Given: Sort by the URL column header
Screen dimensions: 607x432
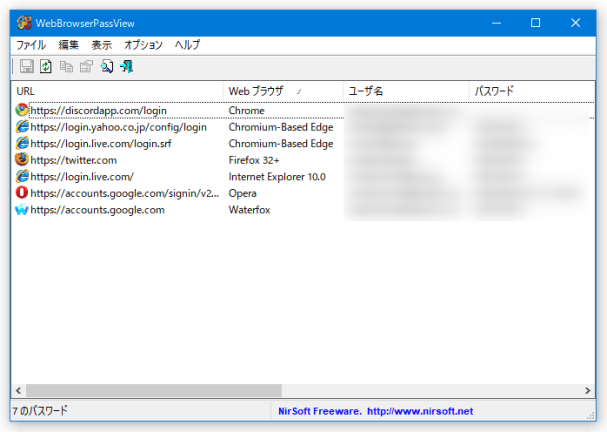Looking at the screenshot, I should point(117,91).
